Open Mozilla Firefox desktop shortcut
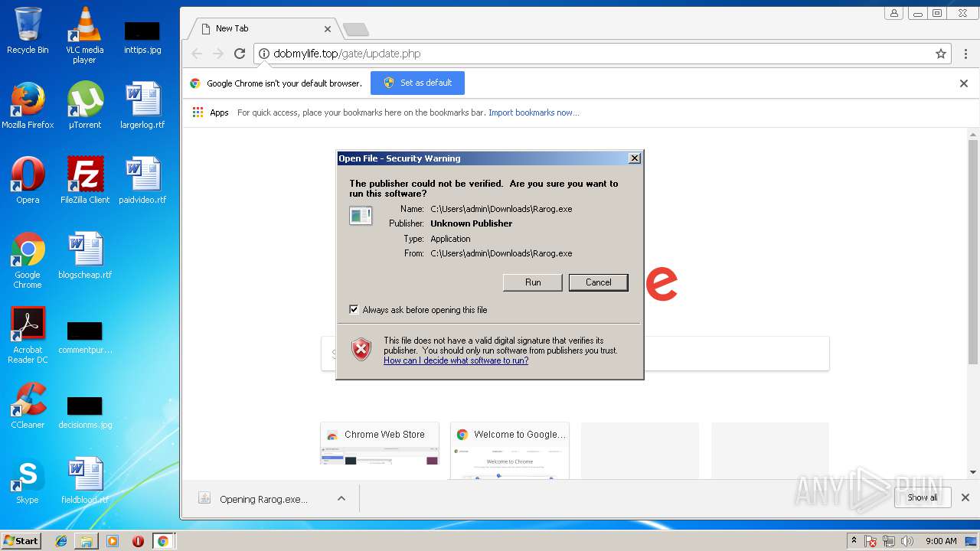This screenshot has width=980, height=551. click(28, 106)
